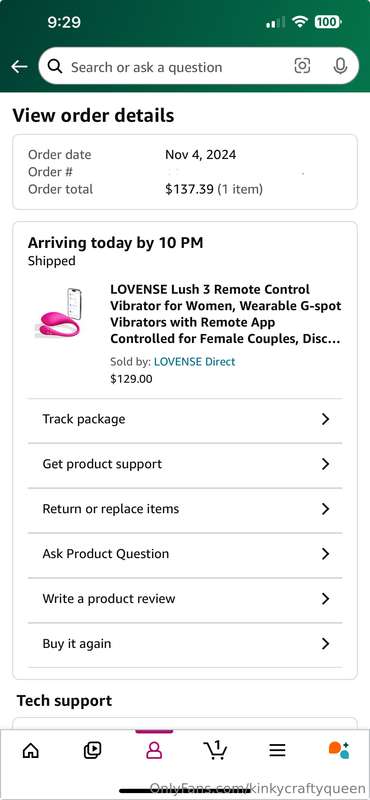This screenshot has height=800, width=370.
Task: Go to the Home tab icon
Action: [31, 750]
